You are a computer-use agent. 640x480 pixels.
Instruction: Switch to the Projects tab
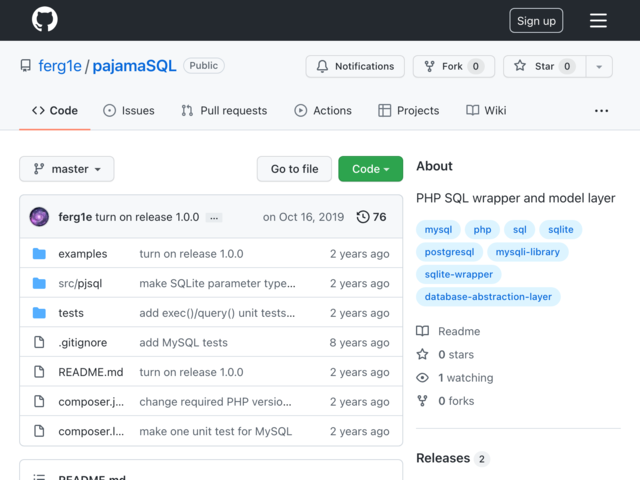(x=409, y=111)
